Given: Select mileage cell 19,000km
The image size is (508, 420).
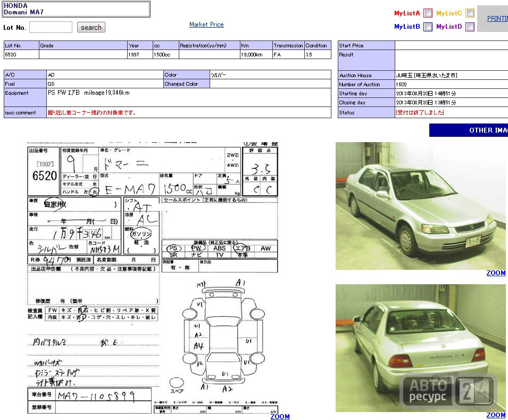Looking at the screenshot, I should click(x=256, y=54).
